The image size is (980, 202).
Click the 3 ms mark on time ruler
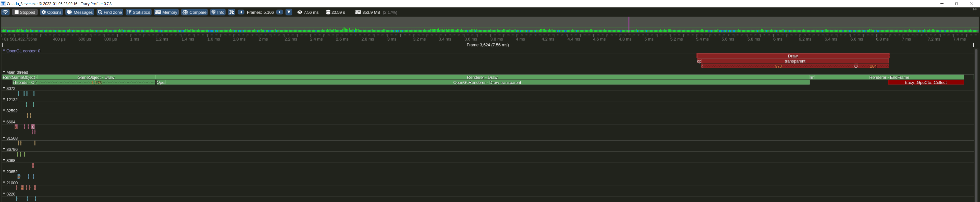coord(392,39)
